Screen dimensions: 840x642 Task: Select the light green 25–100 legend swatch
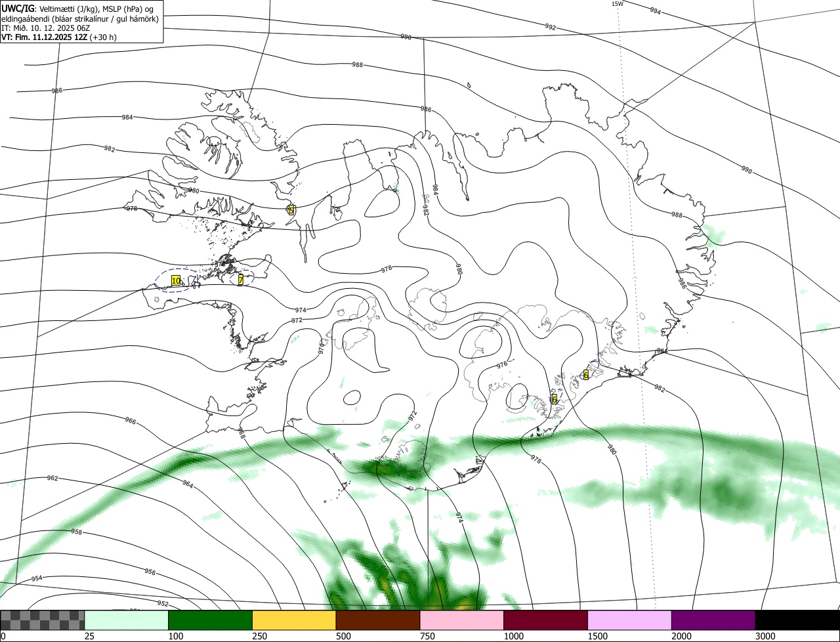pos(127,620)
